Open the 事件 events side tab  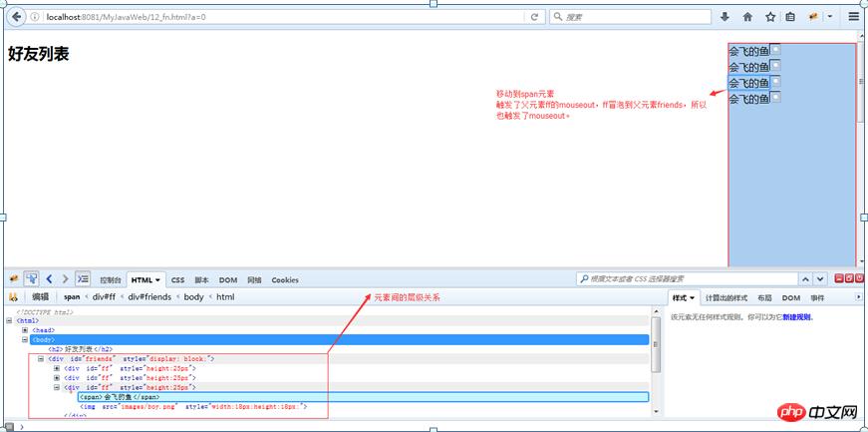coord(817,298)
